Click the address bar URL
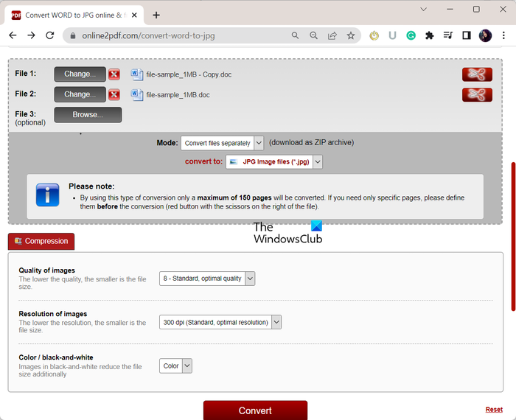 pos(148,35)
